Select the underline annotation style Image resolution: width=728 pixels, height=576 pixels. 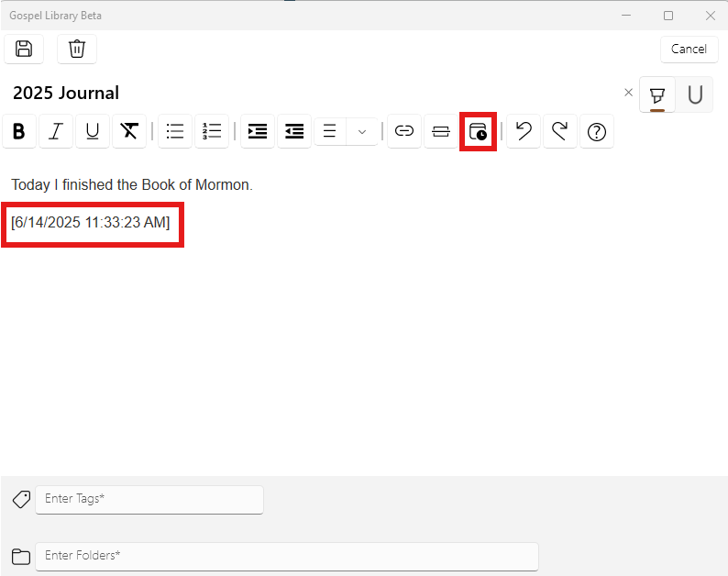point(695,94)
